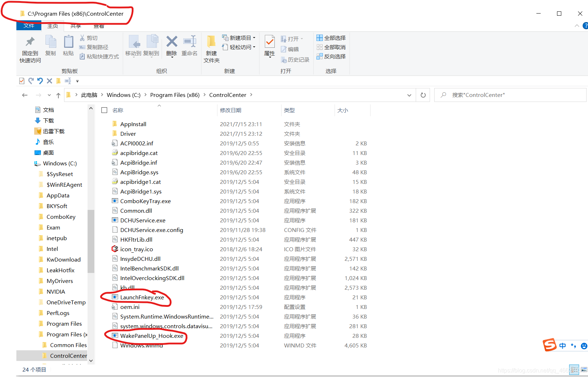Click the Delete (删除) red X icon
This screenshot has width=588, height=377.
pos(172,41)
